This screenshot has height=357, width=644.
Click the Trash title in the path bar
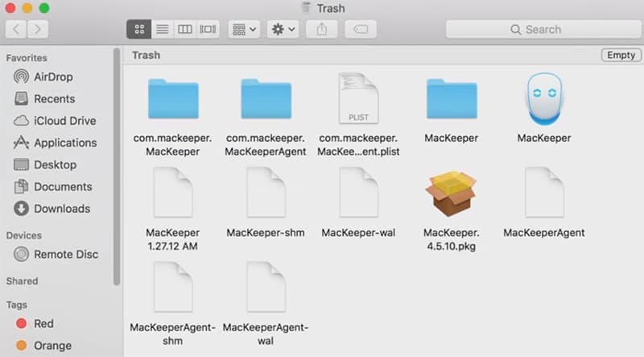point(147,55)
